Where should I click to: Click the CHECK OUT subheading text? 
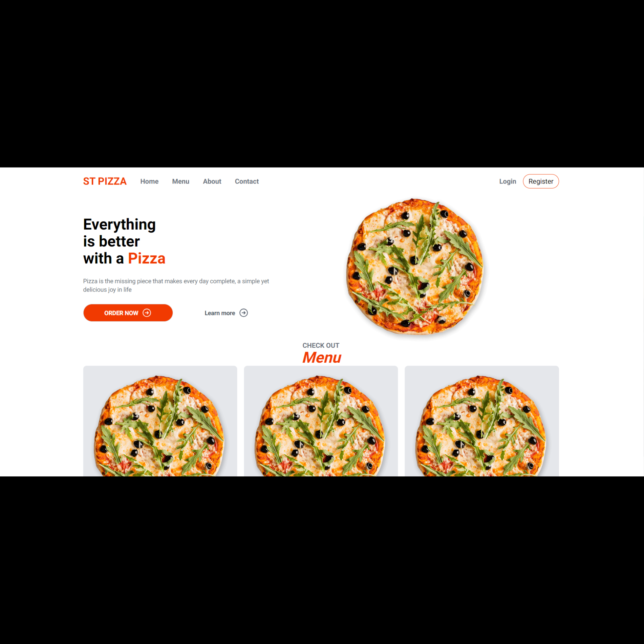point(321,345)
